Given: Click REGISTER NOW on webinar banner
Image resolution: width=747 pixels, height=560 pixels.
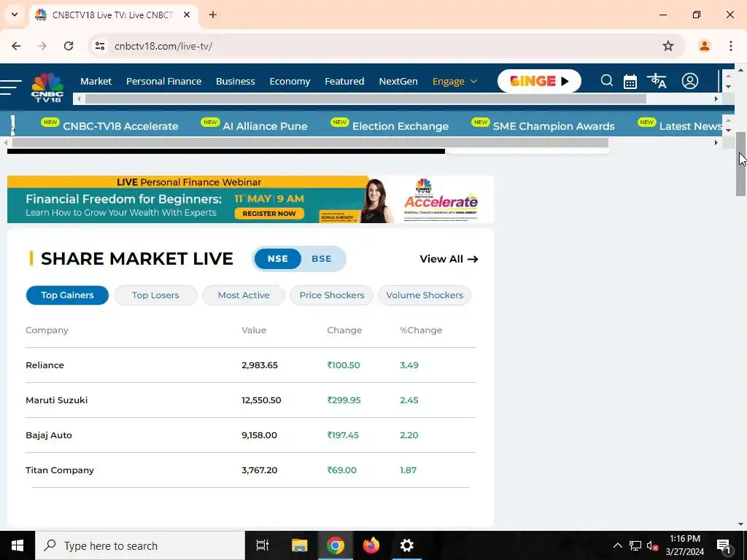Looking at the screenshot, I should (269, 214).
